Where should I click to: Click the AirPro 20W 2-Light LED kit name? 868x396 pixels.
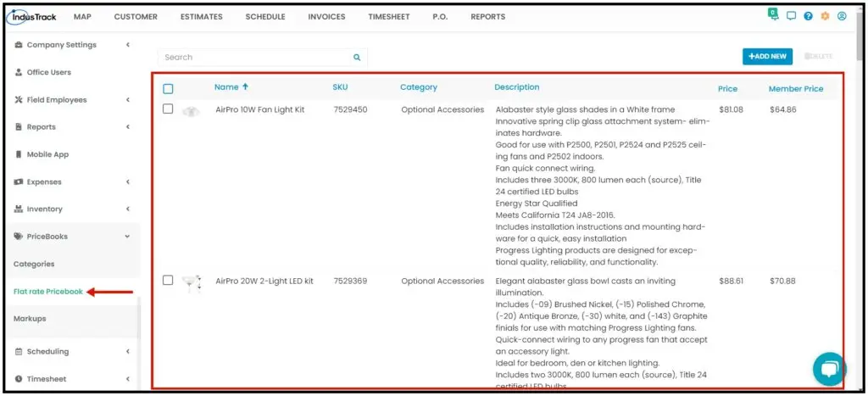click(x=264, y=281)
